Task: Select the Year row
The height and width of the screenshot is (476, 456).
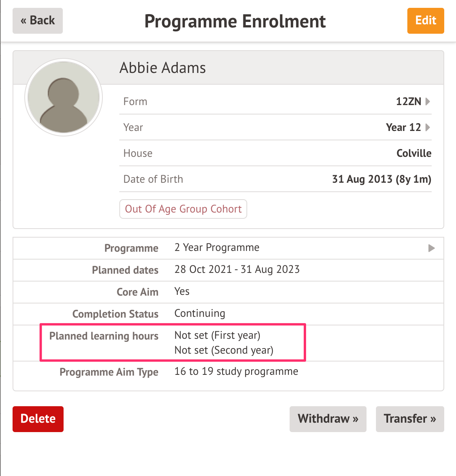Action: point(275,127)
